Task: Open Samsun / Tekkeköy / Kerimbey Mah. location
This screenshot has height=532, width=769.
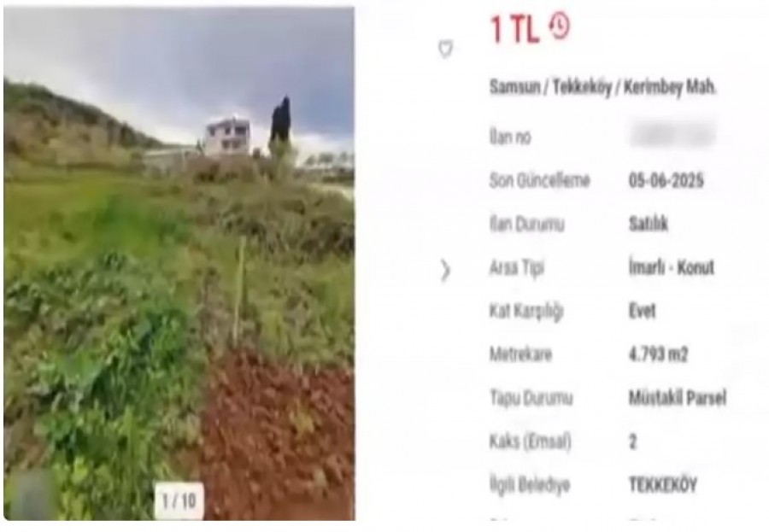Action: point(602,88)
